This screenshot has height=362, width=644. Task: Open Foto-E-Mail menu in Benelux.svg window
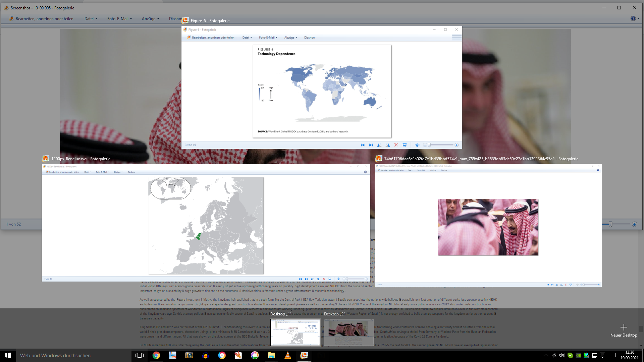(102, 172)
